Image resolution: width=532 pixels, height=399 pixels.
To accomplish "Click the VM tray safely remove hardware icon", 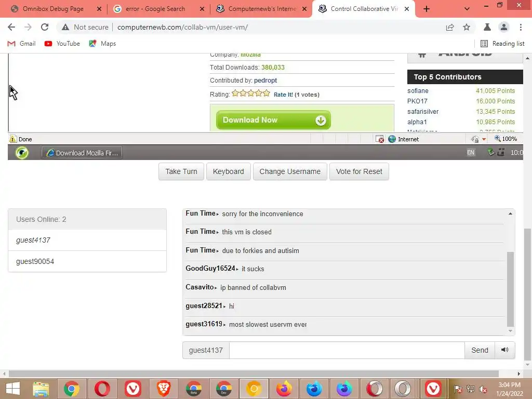I will (491, 152).
